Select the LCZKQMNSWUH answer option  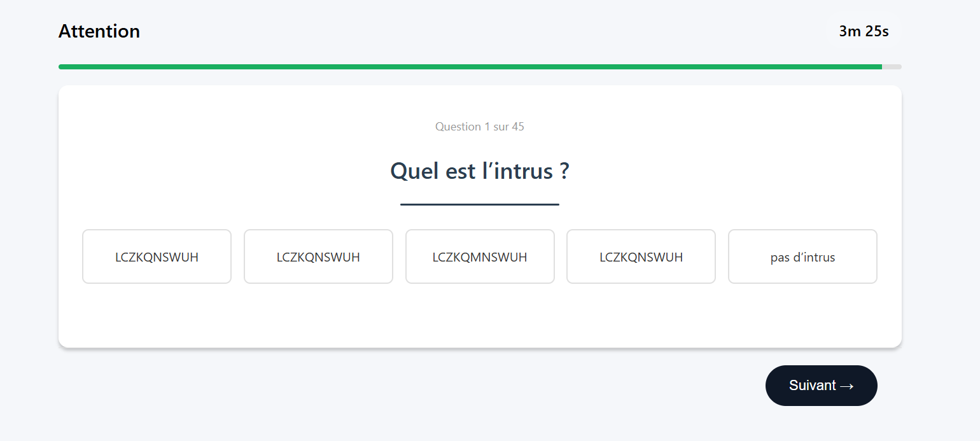pyautogui.click(x=480, y=257)
